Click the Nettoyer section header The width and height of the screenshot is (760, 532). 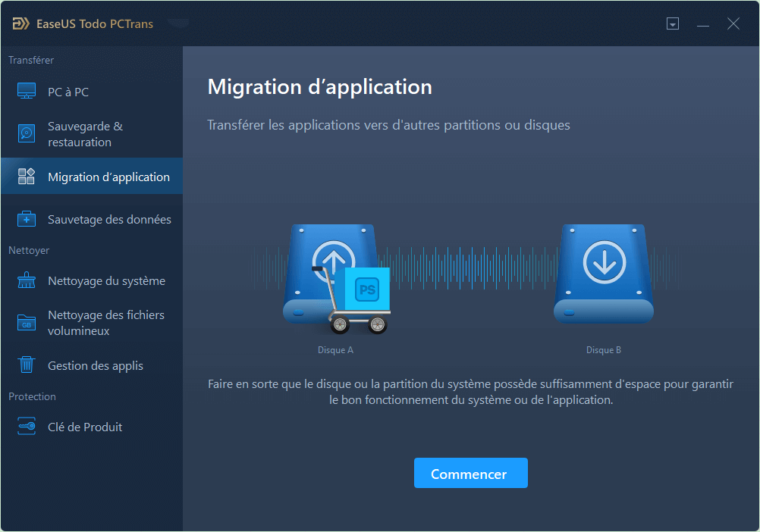[x=29, y=250]
